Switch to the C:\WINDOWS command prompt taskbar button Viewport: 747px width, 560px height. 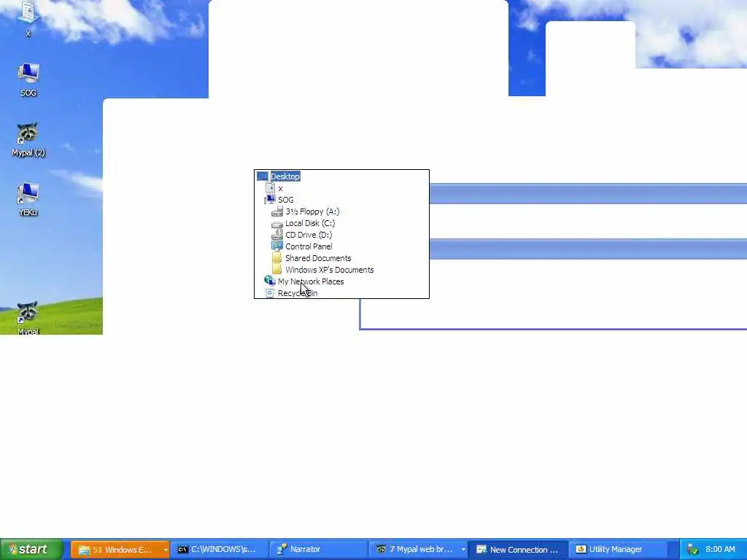tap(219, 550)
